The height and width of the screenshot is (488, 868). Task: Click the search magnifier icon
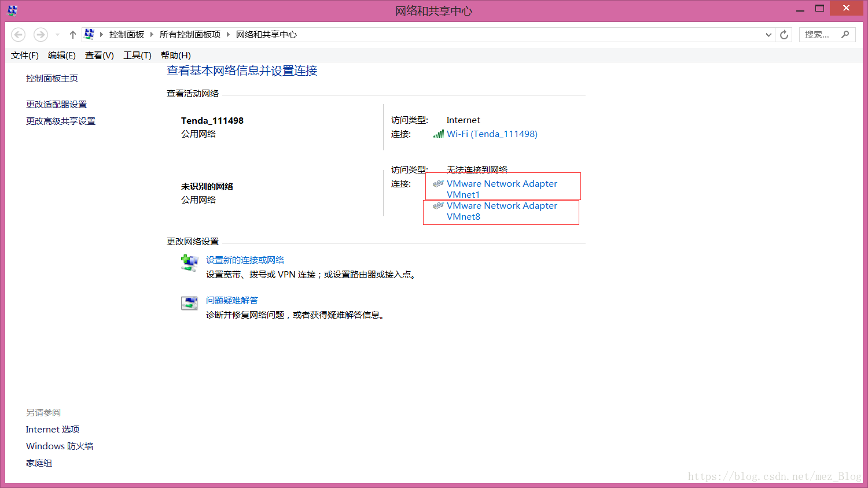845,35
